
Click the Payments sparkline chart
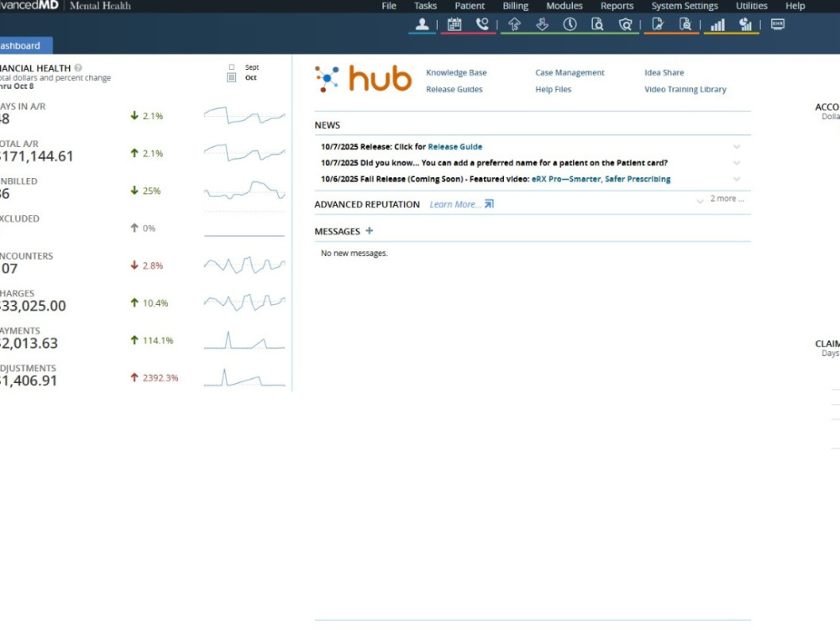244,340
